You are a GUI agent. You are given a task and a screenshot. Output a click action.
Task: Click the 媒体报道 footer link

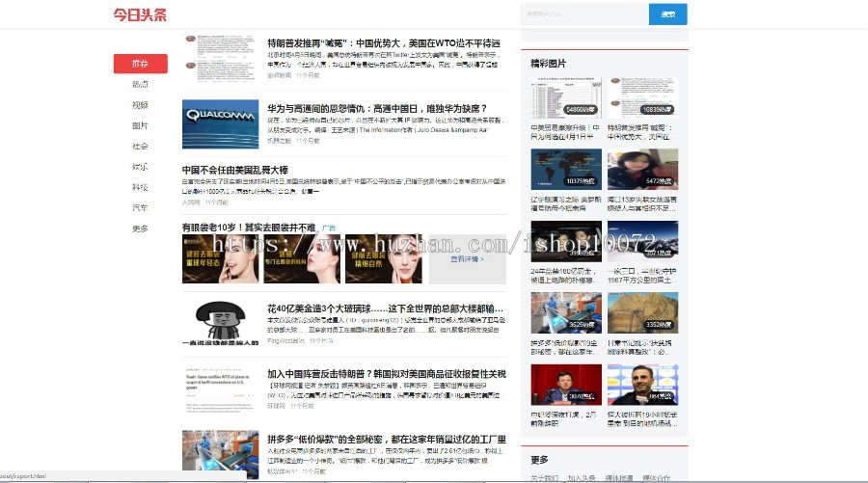tap(619, 478)
